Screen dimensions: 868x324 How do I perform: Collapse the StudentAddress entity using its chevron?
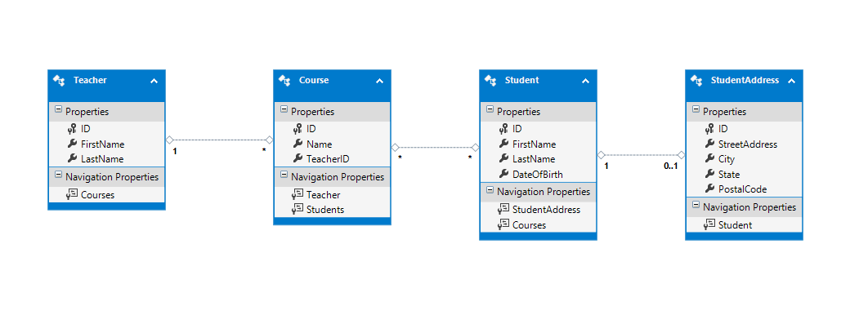(791, 82)
